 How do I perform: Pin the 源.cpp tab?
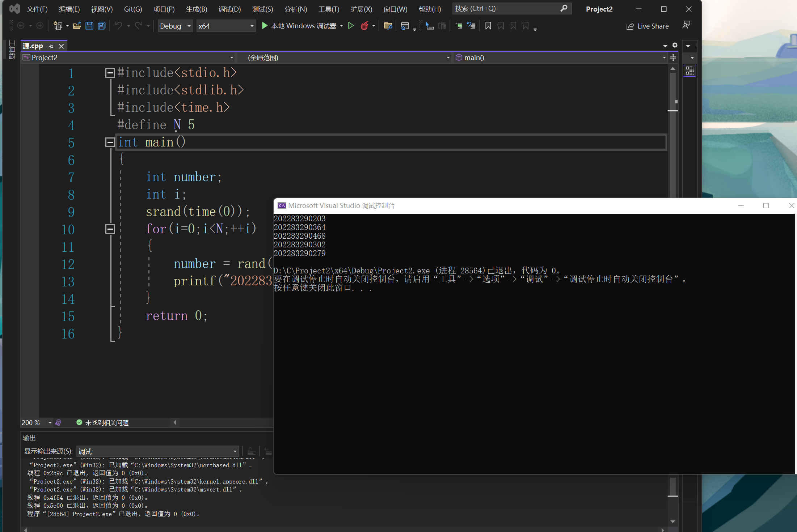point(51,46)
